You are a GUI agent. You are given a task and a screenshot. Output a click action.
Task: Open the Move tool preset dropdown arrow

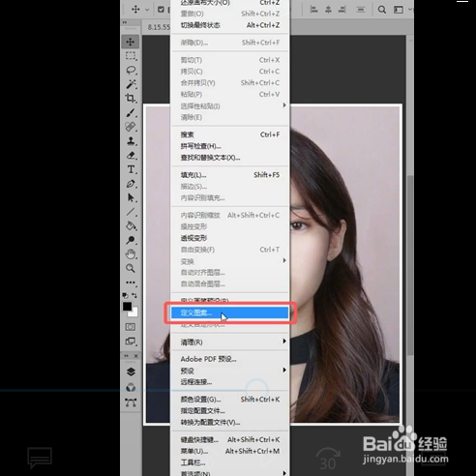147,10
